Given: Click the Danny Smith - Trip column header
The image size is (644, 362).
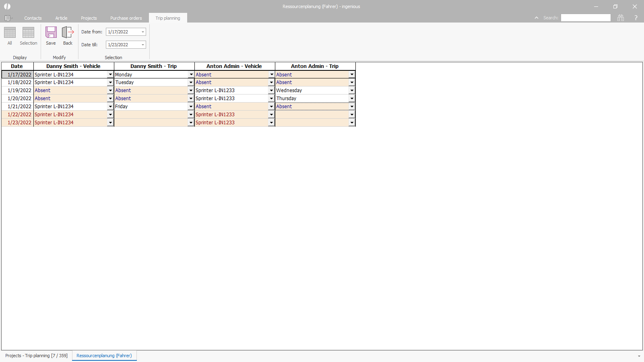Looking at the screenshot, I should 154,66.
